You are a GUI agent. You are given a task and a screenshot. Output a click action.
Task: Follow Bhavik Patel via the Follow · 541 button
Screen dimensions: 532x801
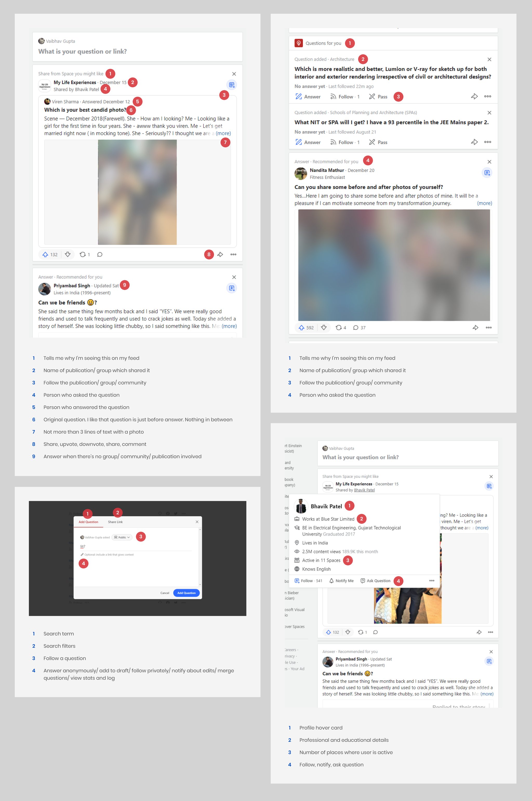tap(308, 581)
